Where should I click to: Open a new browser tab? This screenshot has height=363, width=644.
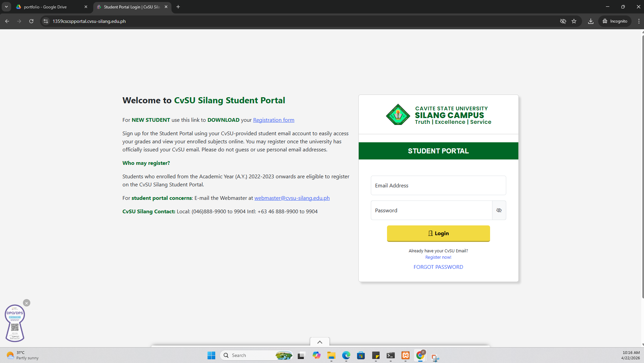coord(178,7)
